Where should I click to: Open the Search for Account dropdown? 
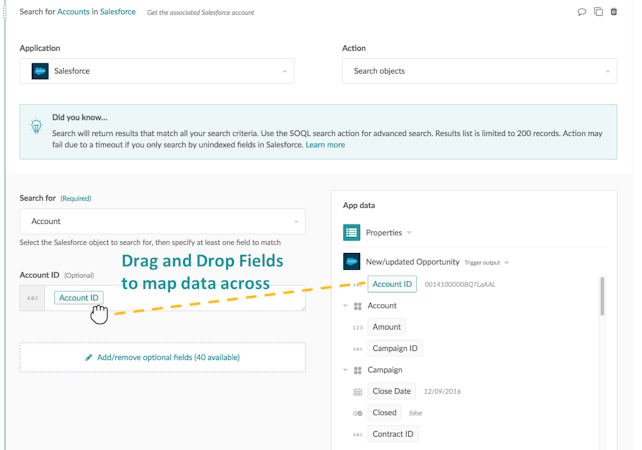coord(162,221)
